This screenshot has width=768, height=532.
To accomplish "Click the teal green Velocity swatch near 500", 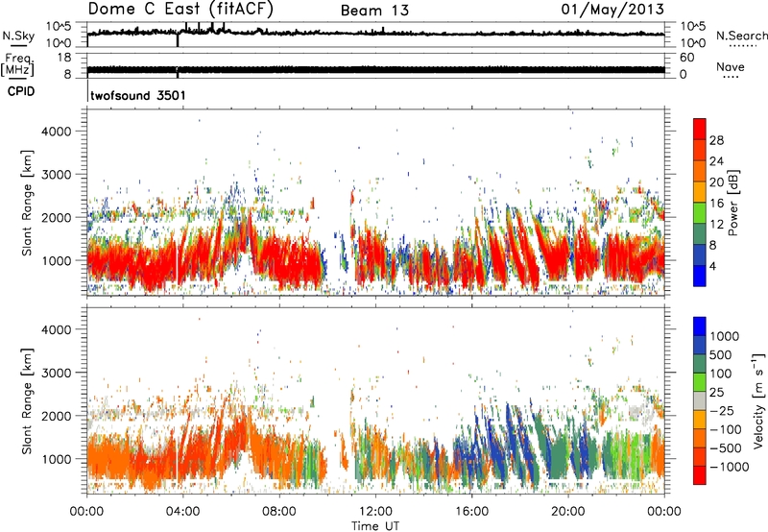I will pyautogui.click(x=700, y=364).
